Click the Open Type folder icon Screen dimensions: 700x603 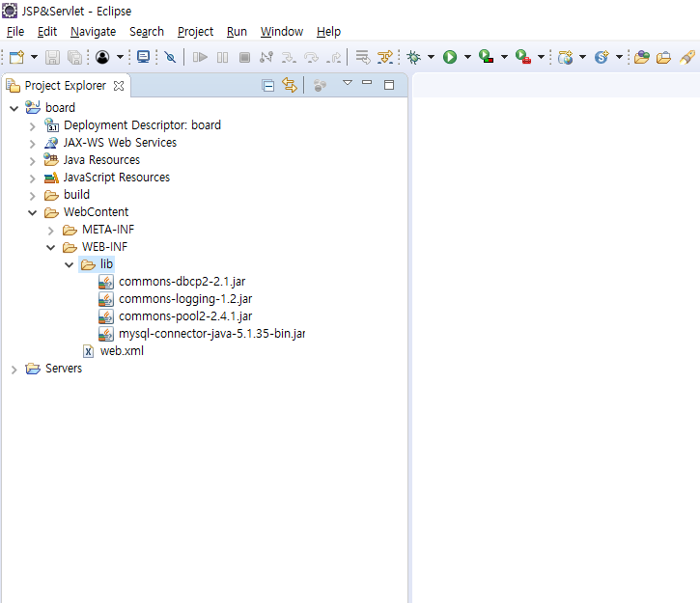coord(641,57)
